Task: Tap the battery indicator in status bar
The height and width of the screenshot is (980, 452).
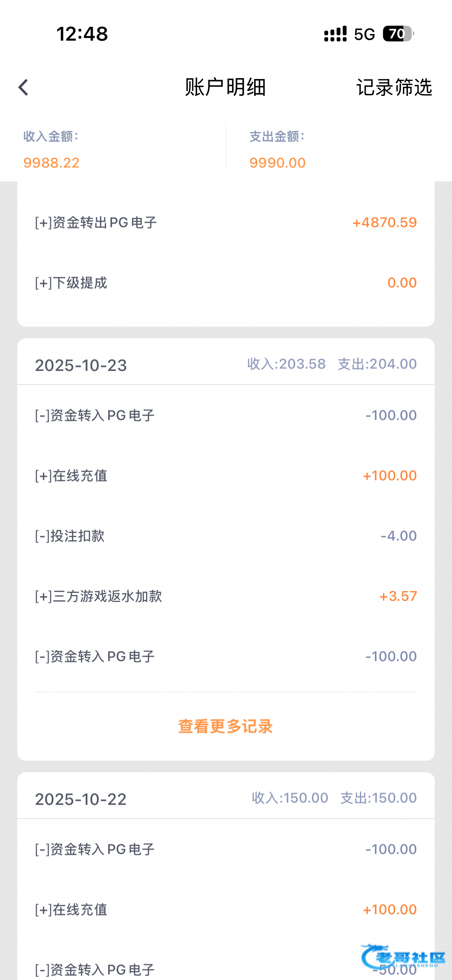Action: click(398, 34)
